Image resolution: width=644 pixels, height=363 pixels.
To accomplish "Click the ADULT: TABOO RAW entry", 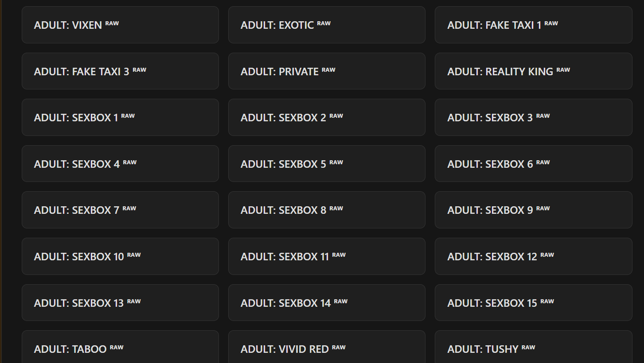I will [120, 349].
